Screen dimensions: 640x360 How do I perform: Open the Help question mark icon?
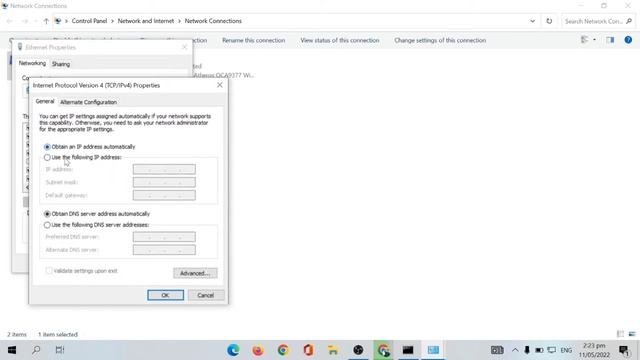628,40
